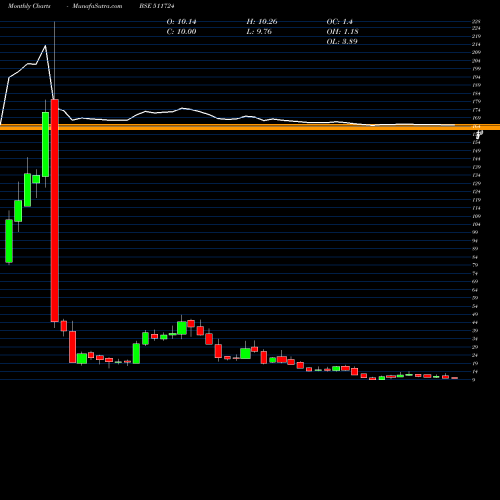Click the MunafaSutra.com label
The height and width of the screenshot is (500, 500).
(x=97, y=6)
